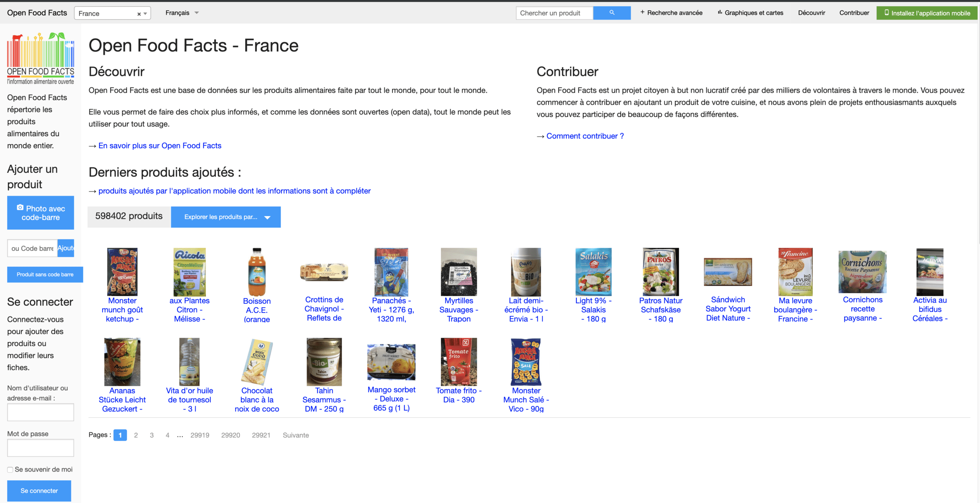Open Salakis Light 9% product image
The image size is (980, 503).
click(x=593, y=272)
